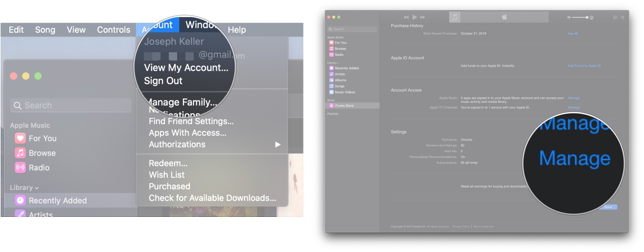Show lyrics with the speech bubble icon

(x=615, y=18)
